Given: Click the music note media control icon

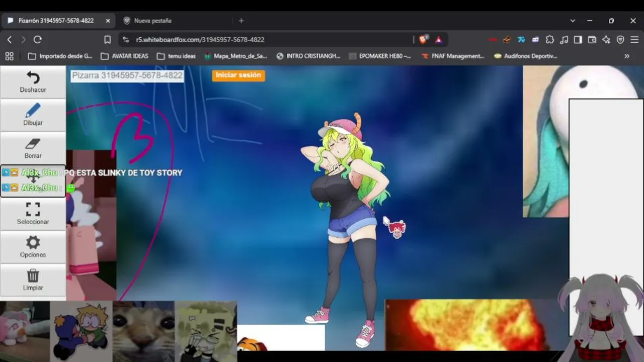Looking at the screenshot, I should point(564,40).
